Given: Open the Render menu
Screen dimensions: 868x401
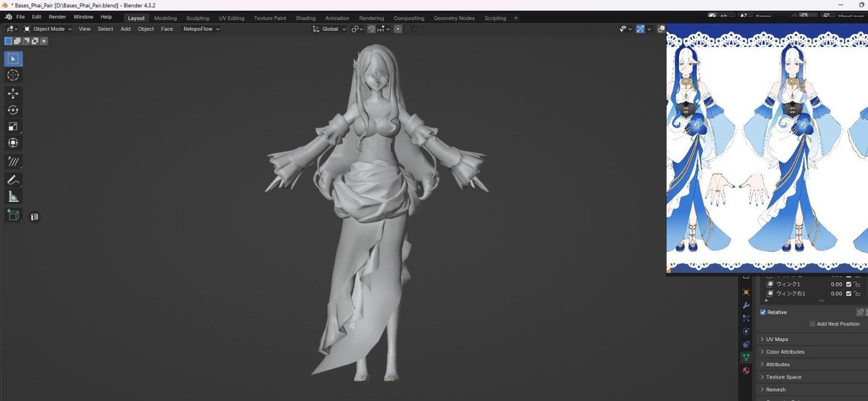Looking at the screenshot, I should [58, 17].
